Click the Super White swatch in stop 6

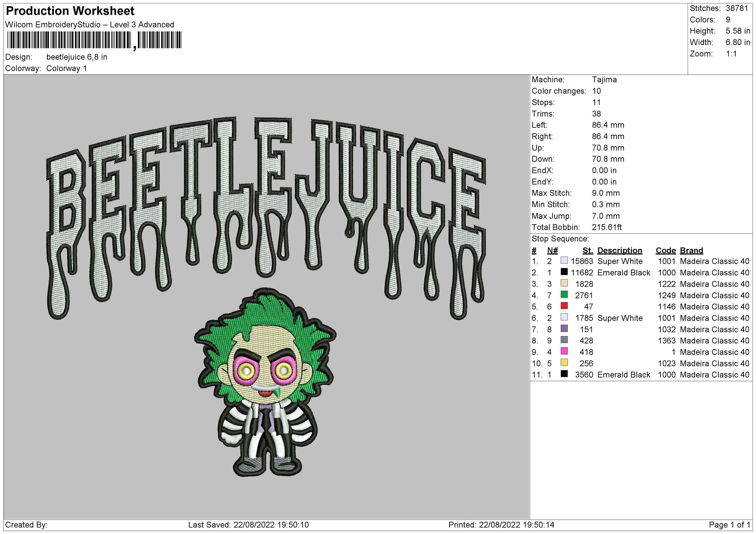pos(564,317)
